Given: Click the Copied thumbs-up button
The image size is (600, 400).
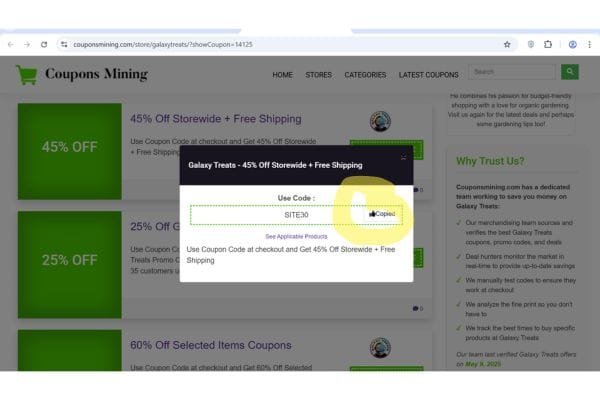Looking at the screenshot, I should (x=382, y=214).
